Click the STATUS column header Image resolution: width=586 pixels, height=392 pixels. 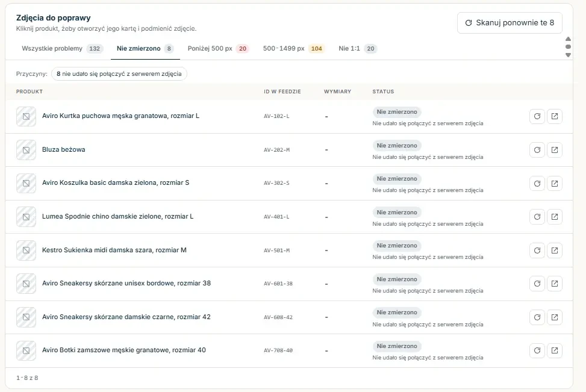coord(383,92)
